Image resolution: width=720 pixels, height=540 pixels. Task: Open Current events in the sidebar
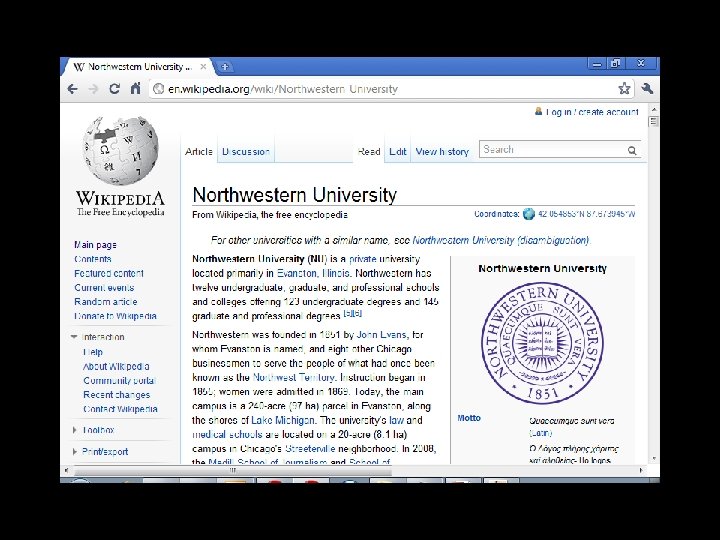point(104,287)
